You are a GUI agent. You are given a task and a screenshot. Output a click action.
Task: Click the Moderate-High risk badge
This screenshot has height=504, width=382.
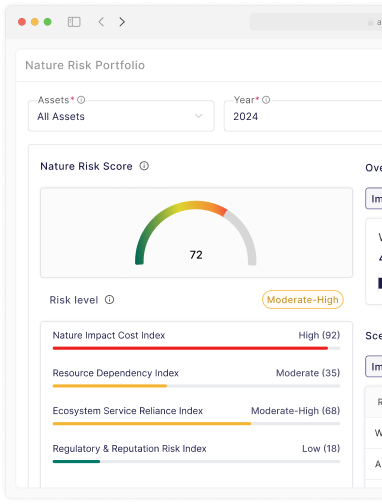pos(303,300)
